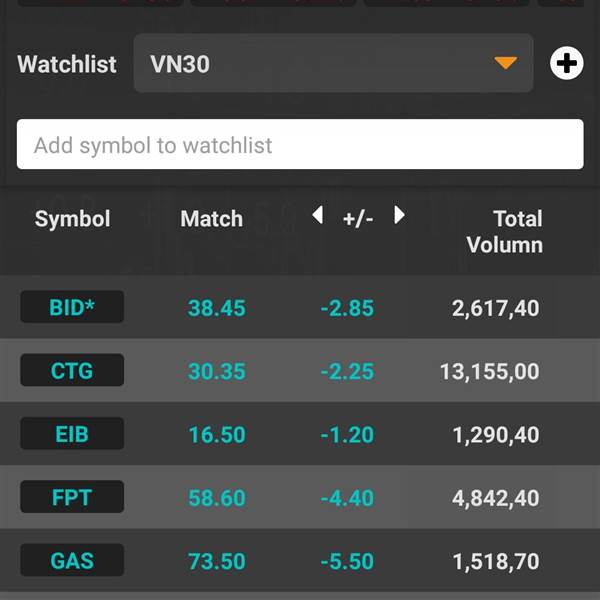Click the right arrow beside +/-
The width and height of the screenshot is (600, 600).
(x=399, y=215)
